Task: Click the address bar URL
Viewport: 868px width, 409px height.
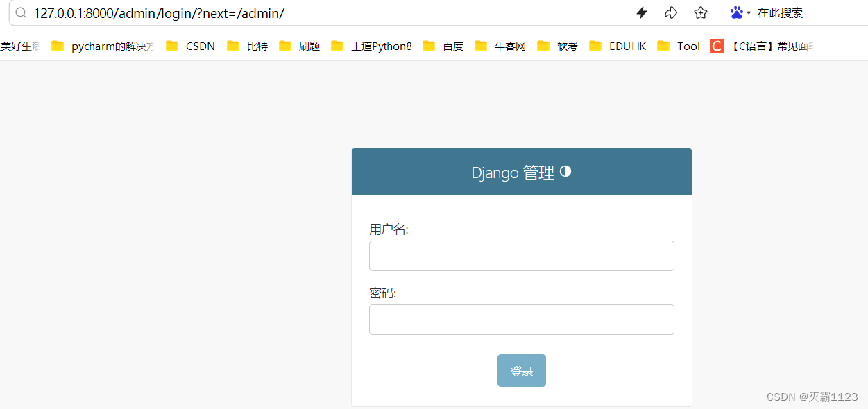Action: 159,13
